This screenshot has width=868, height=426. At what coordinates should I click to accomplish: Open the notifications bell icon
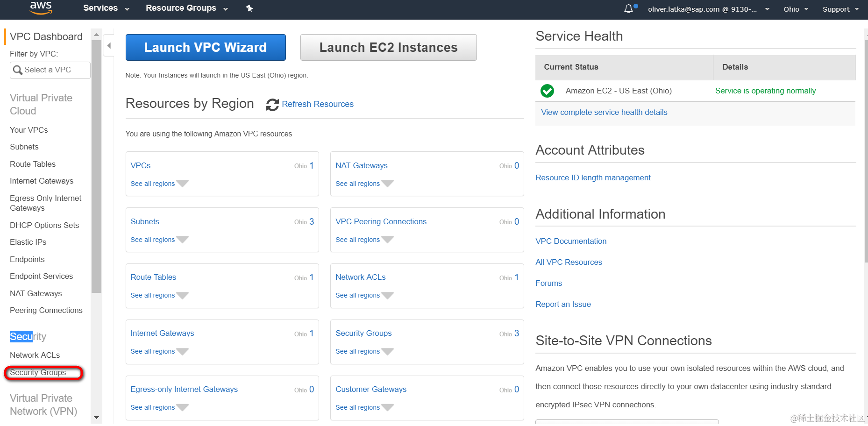[629, 9]
